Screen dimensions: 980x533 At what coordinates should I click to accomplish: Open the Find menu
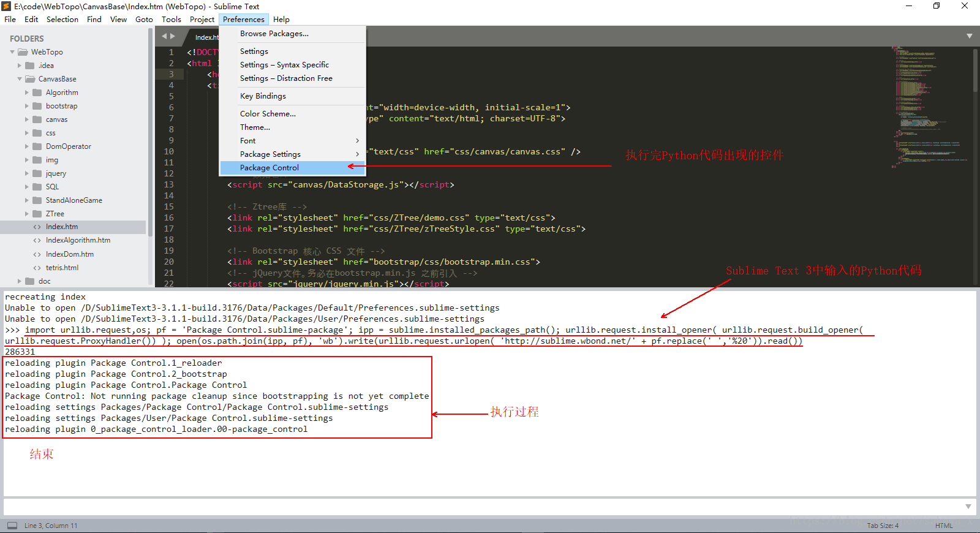(x=94, y=20)
